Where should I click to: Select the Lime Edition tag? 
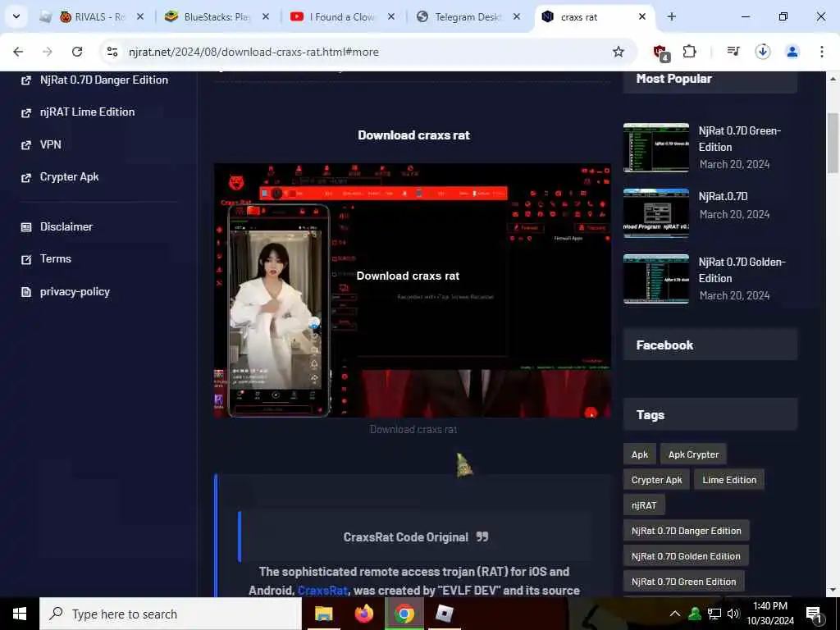tap(729, 480)
